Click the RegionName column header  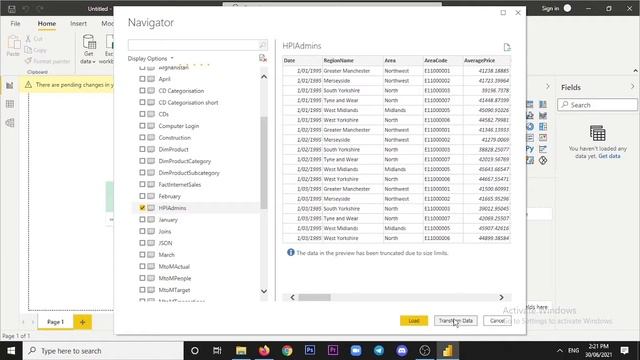pos(352,60)
